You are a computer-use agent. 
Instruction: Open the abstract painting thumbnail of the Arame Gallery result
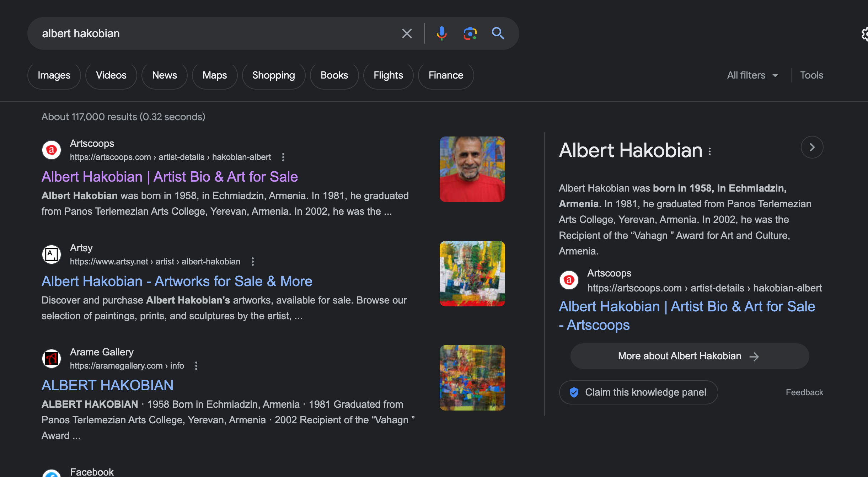(472, 378)
